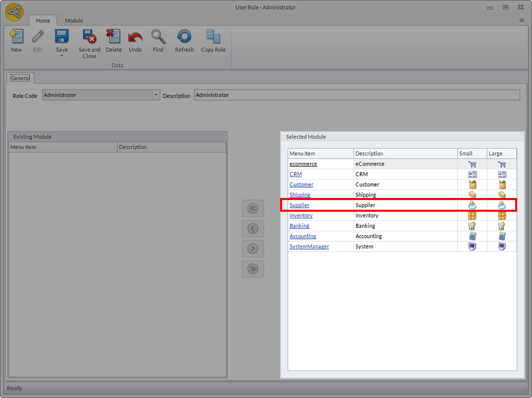This screenshot has height=398, width=532.
Task: Click the Description text field
Action: 357,95
